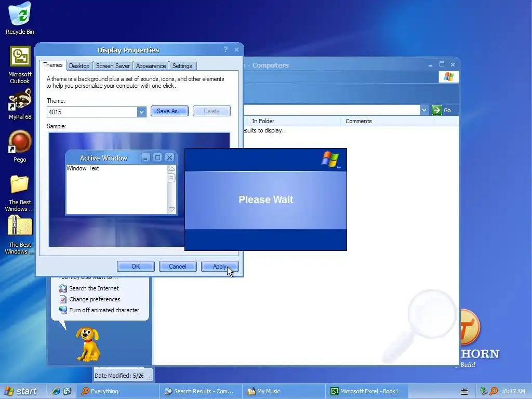The image size is (532, 399).
Task: Click the animated search dog character
Action: (88, 344)
